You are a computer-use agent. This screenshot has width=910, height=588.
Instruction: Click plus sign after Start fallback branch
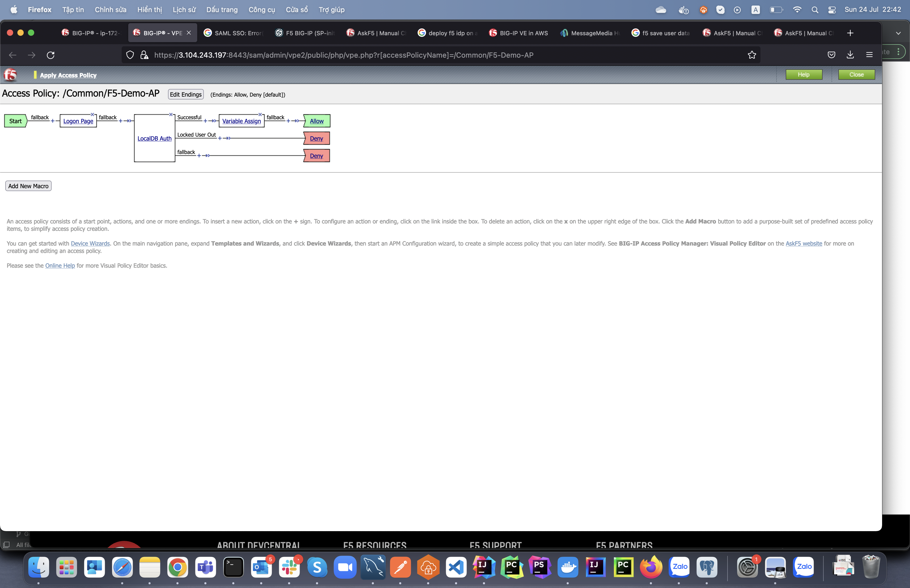tap(53, 121)
